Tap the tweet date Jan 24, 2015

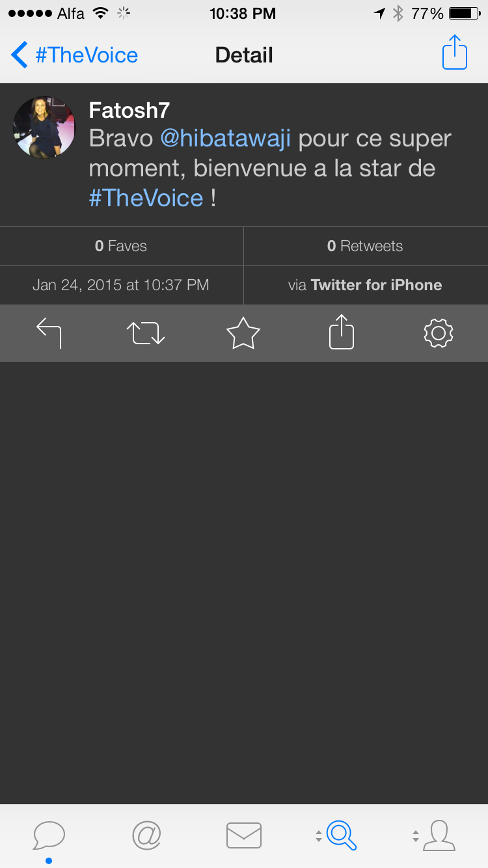[121, 285]
